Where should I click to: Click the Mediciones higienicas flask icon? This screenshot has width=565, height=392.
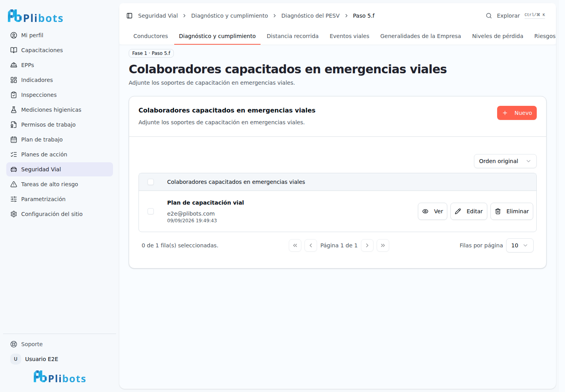(14, 110)
